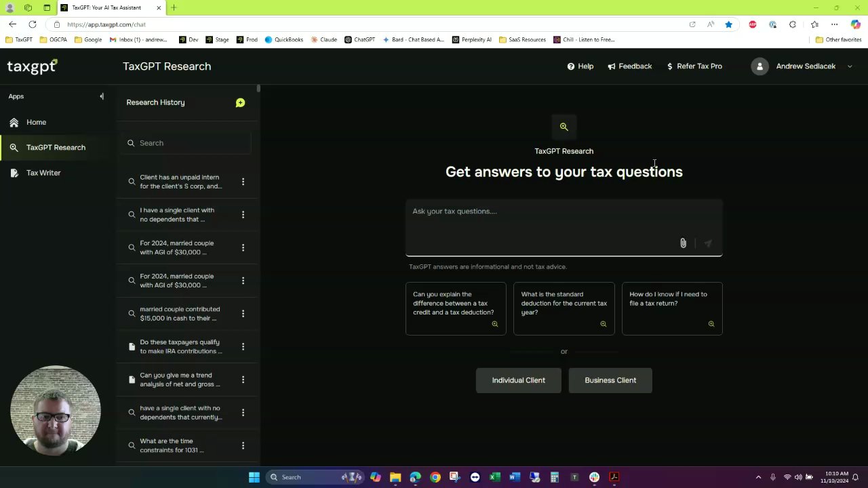This screenshot has width=868, height=488.
Task: Open the browser settings ellipsis menu
Action: tap(835, 24)
